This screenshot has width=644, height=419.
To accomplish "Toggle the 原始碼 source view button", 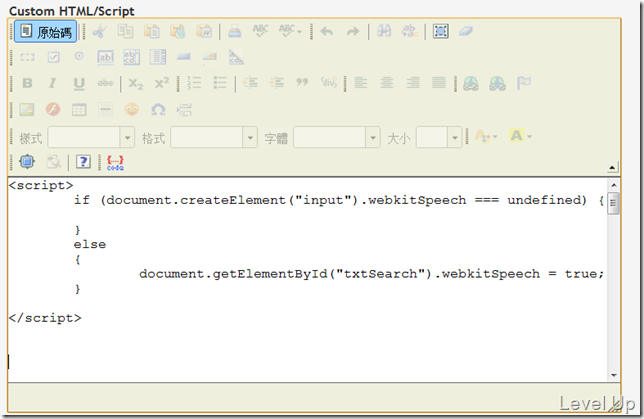I will (46, 32).
